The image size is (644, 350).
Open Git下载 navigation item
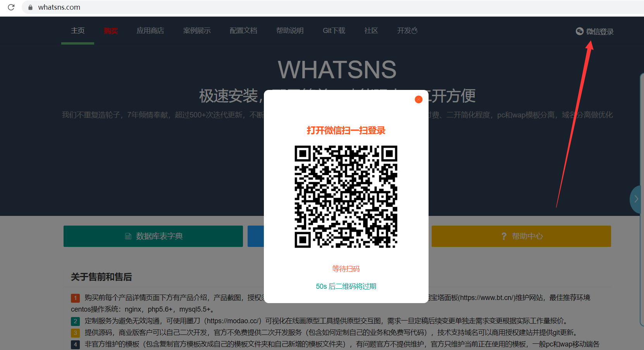pyautogui.click(x=334, y=31)
